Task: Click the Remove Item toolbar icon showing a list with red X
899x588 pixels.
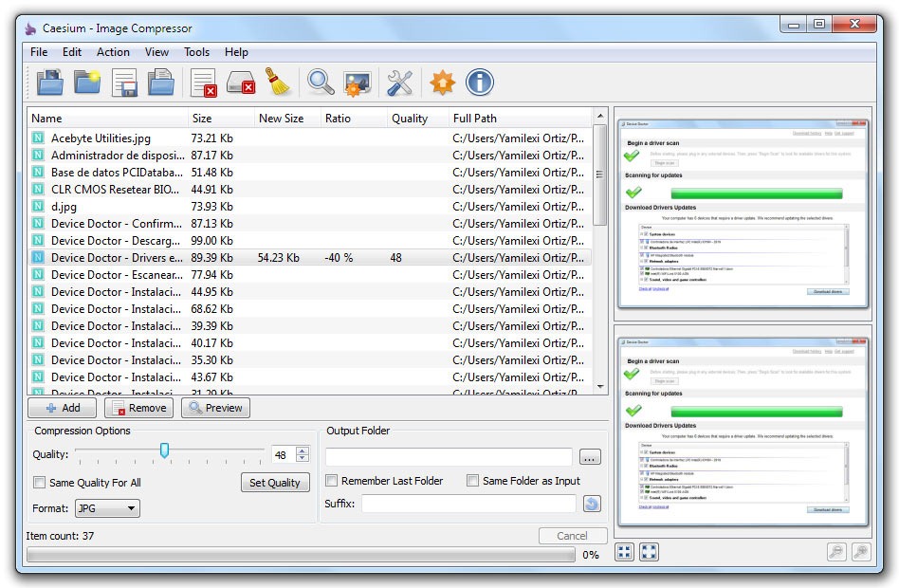Action: 204,82
